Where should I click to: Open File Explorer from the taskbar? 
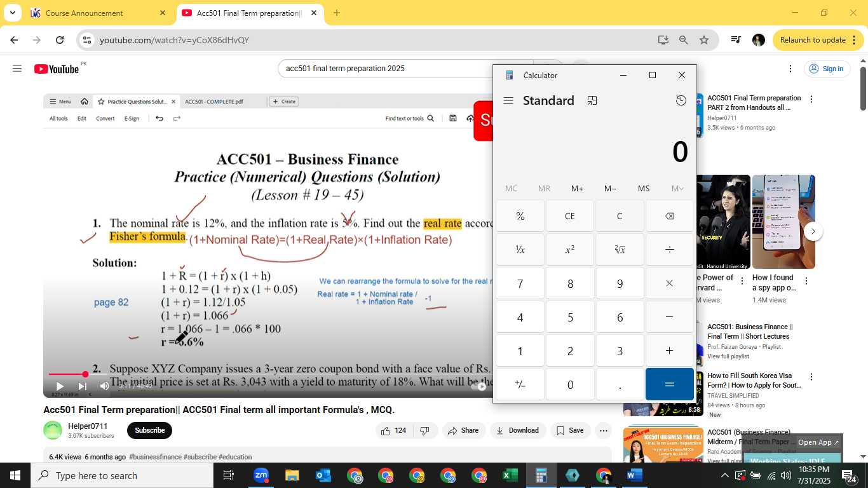(x=292, y=475)
